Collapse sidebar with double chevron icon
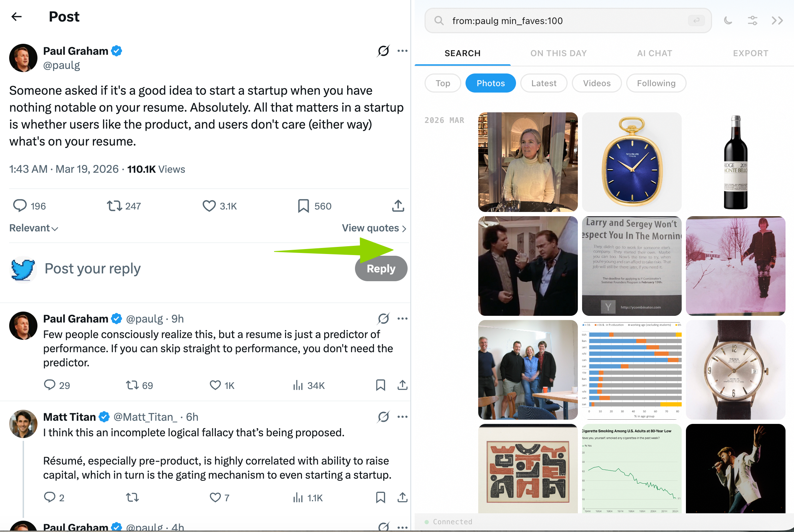794x532 pixels. tap(777, 21)
